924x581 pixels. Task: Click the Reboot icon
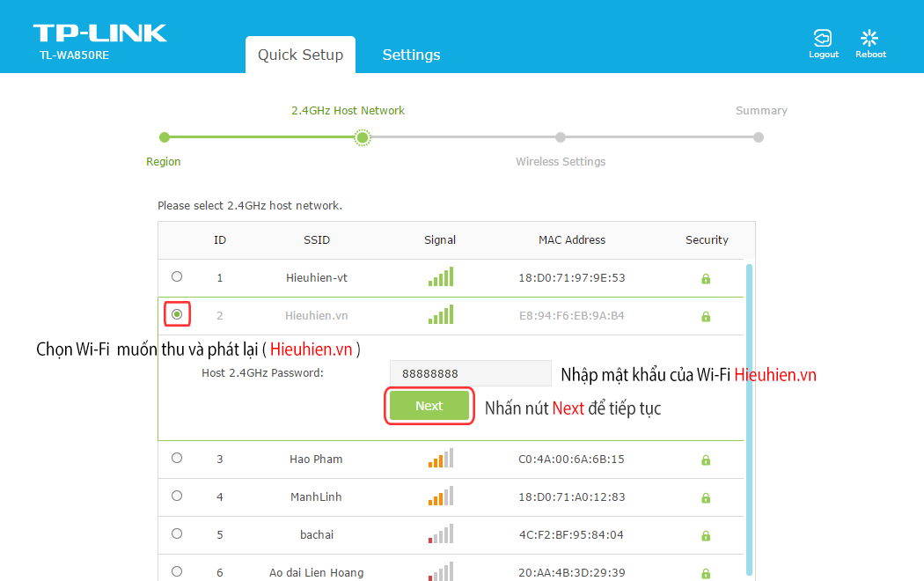(870, 37)
